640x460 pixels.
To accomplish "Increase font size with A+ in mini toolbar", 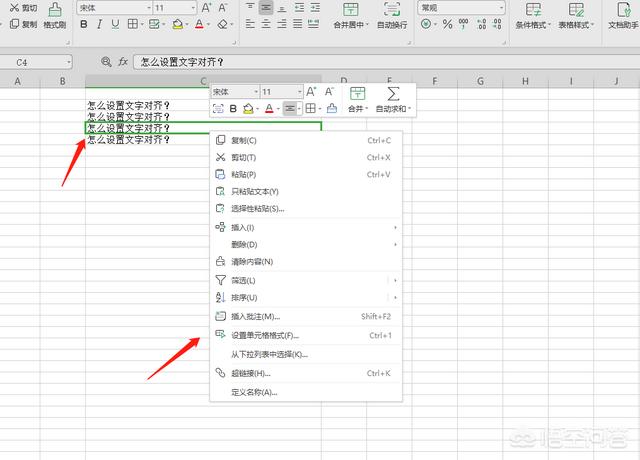I will tap(312, 91).
